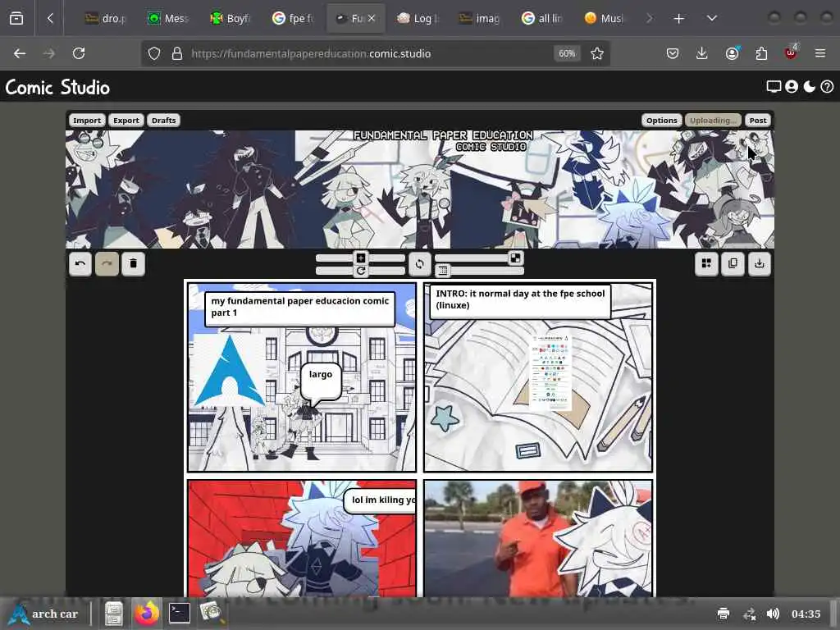Undo the last comic edit

tap(80, 263)
